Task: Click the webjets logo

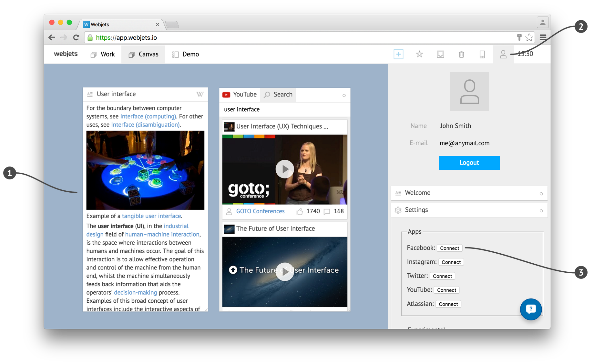Action: coord(66,54)
